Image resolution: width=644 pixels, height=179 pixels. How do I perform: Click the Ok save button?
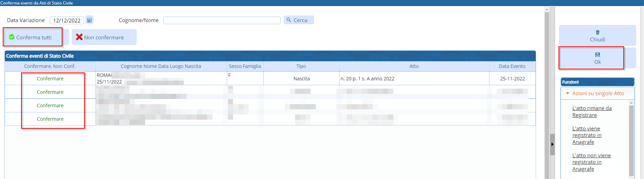[597, 58]
